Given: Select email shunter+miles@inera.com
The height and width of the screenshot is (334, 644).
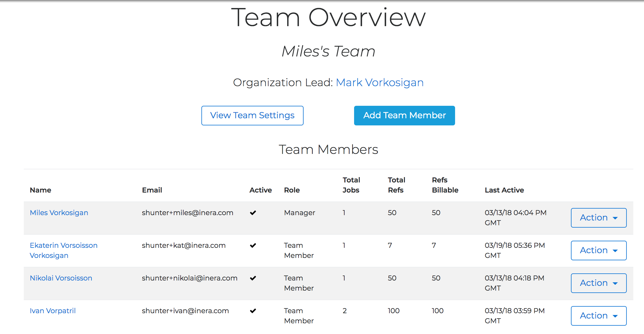Looking at the screenshot, I should point(187,213).
